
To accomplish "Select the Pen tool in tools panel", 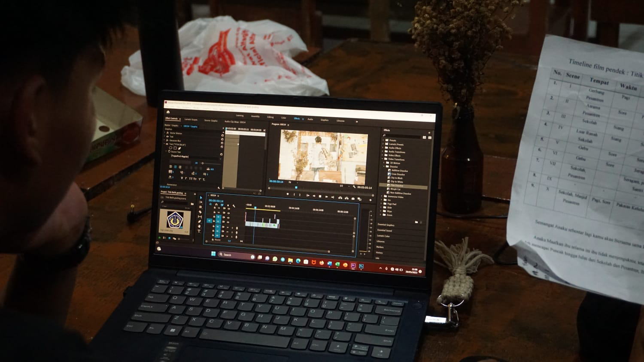I will 200,221.
